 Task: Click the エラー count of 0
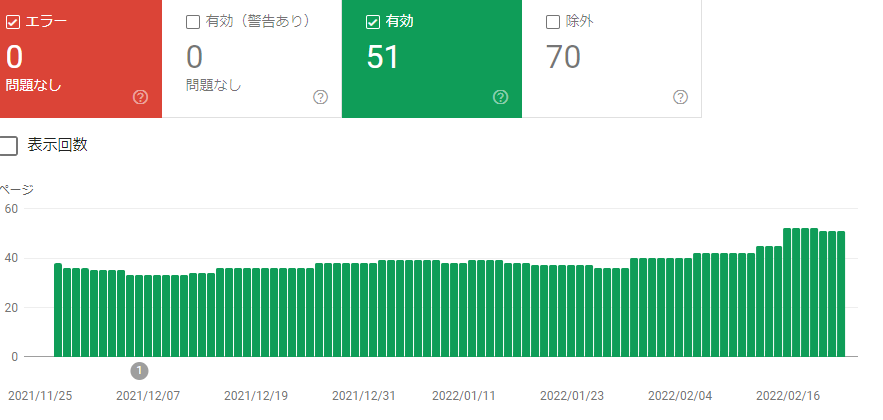(15, 57)
